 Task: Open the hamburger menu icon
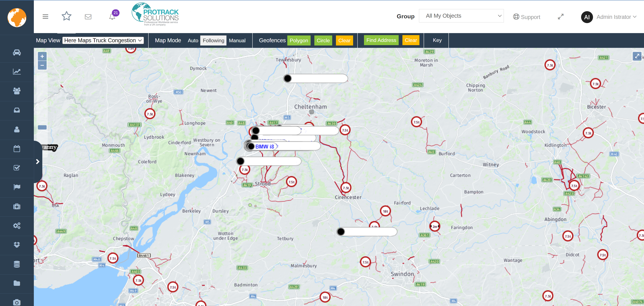click(45, 17)
